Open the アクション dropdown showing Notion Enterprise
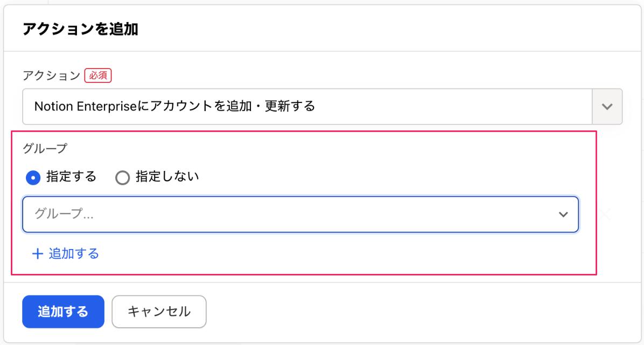The width and height of the screenshot is (644, 345). pos(307,107)
